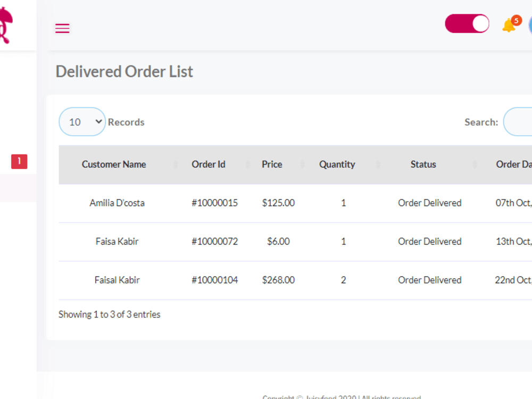Sort the table by Customer Name
Screen dimensions: 532x399
[x=113, y=164]
